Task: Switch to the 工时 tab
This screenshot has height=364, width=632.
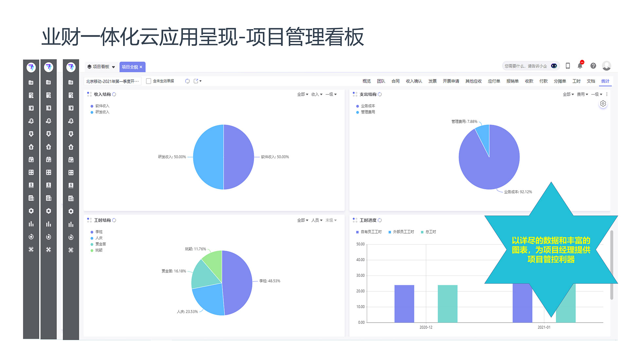Action: coord(576,81)
